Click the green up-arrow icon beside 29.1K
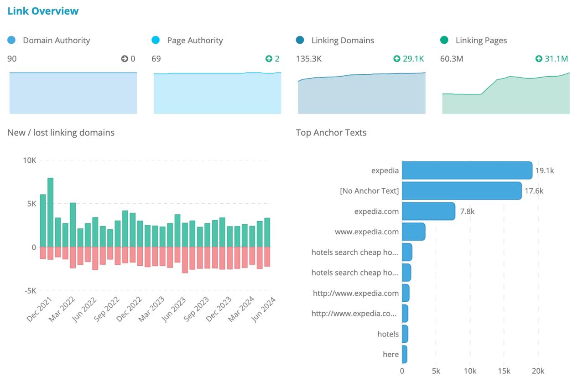Viewport: 578px width, 392px height. (396, 59)
